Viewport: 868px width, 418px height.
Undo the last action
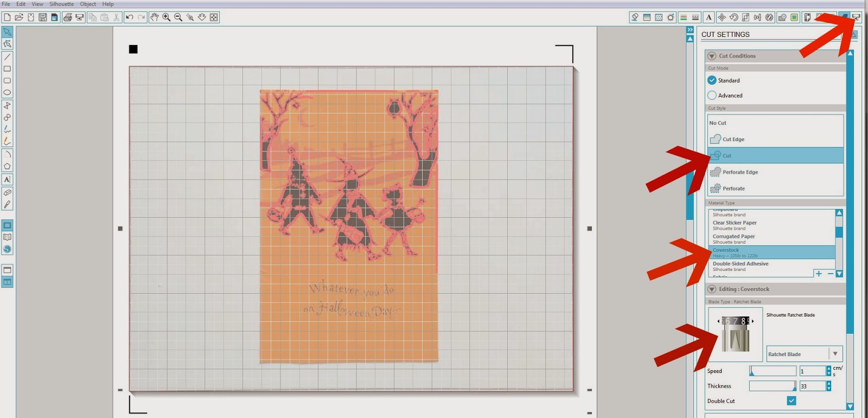[x=130, y=17]
